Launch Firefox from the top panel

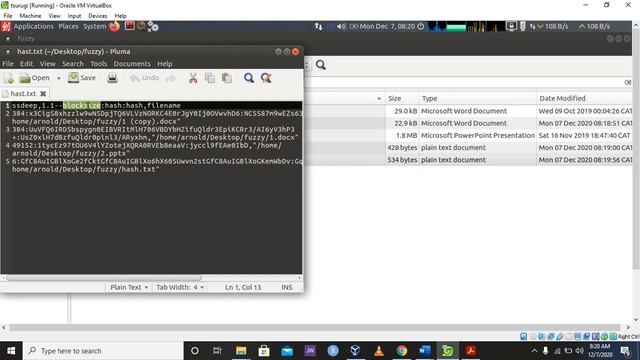click(114, 26)
